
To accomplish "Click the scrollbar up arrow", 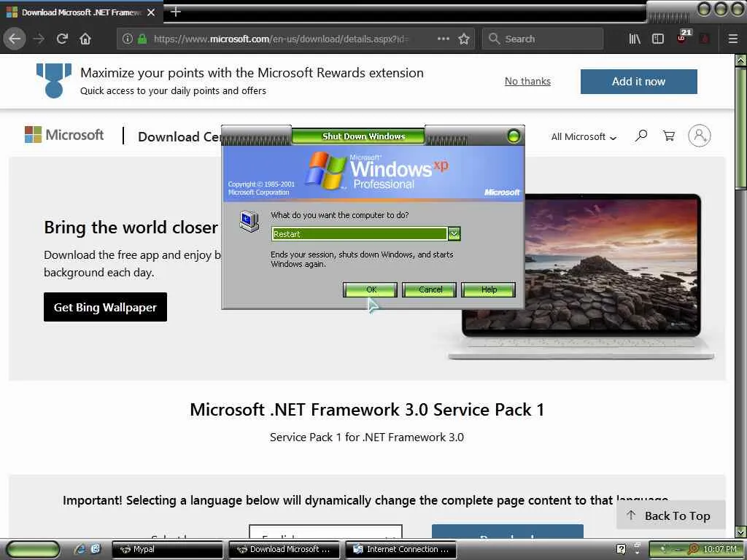I will click(741, 60).
